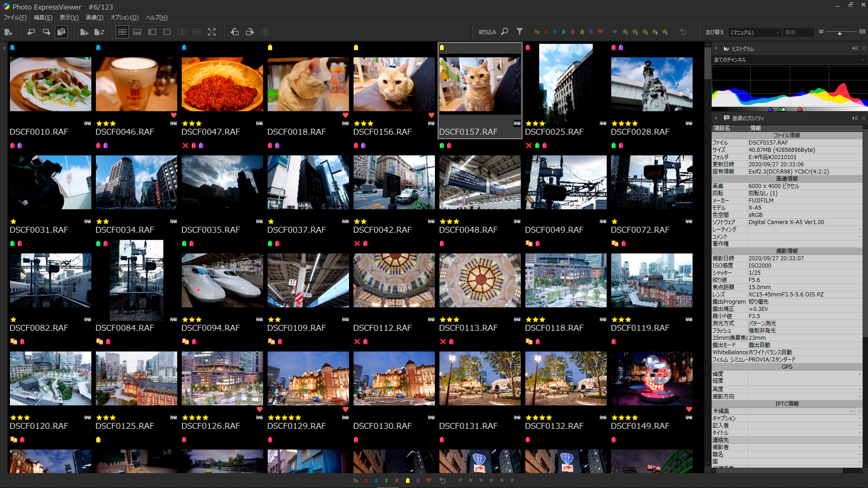Collapse the ヒストグラム panel chevron
Viewport: 868px width, 488px height.
(x=716, y=48)
